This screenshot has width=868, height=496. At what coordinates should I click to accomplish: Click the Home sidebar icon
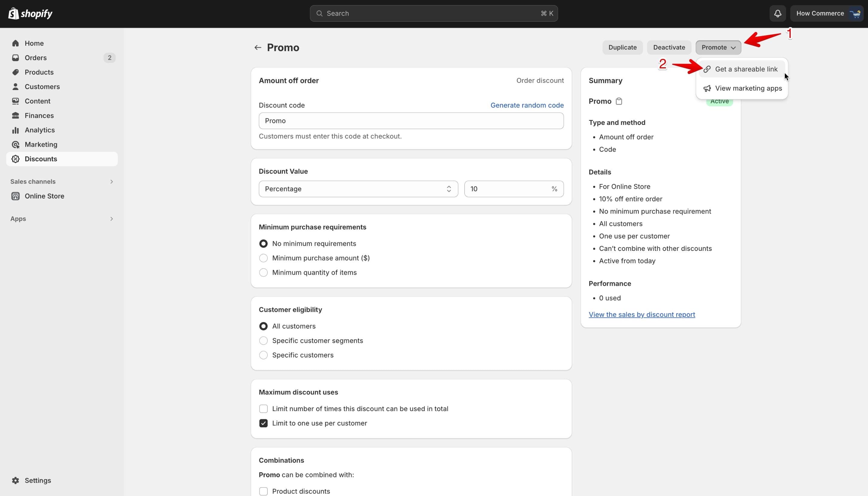pyautogui.click(x=15, y=43)
